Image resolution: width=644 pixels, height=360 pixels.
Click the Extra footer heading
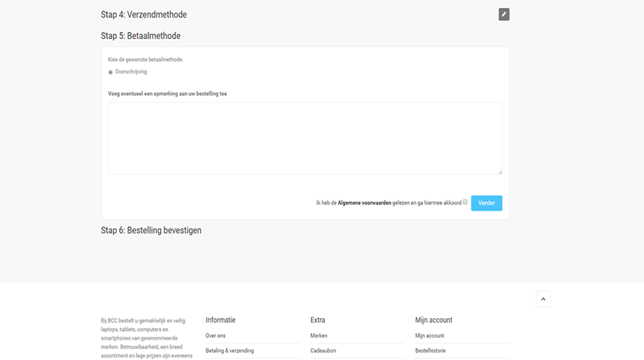coord(318,320)
